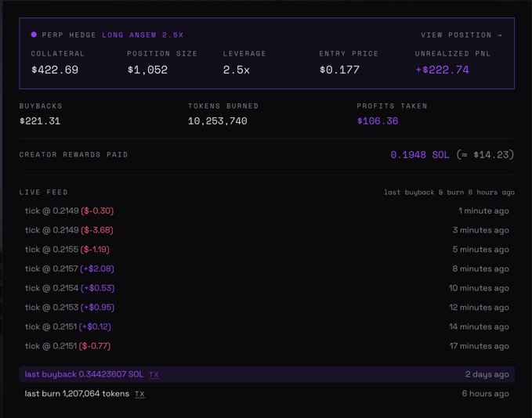Click the profits taken value $106.36
Image resolution: width=532 pixels, height=418 pixels.
pyautogui.click(x=378, y=121)
